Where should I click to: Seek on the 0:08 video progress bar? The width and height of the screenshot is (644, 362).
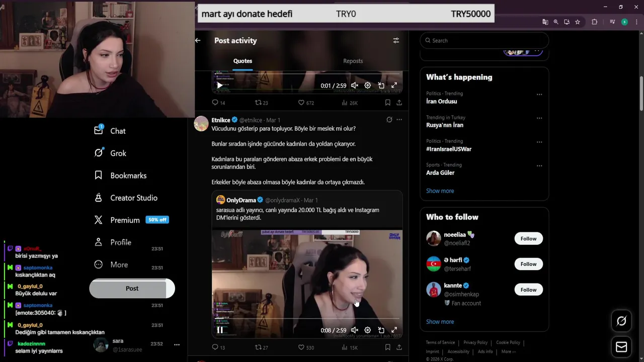pos(307,319)
